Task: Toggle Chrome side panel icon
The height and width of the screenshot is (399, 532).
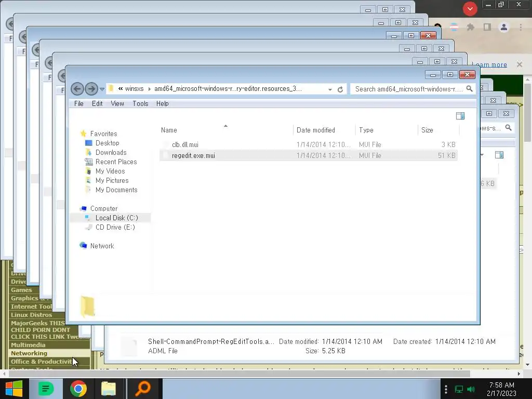Action: [x=487, y=27]
